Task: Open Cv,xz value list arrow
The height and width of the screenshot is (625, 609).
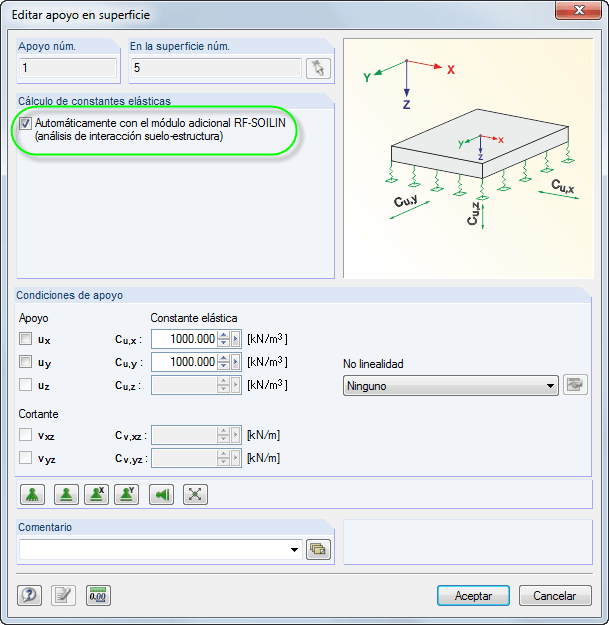Action: click(236, 435)
